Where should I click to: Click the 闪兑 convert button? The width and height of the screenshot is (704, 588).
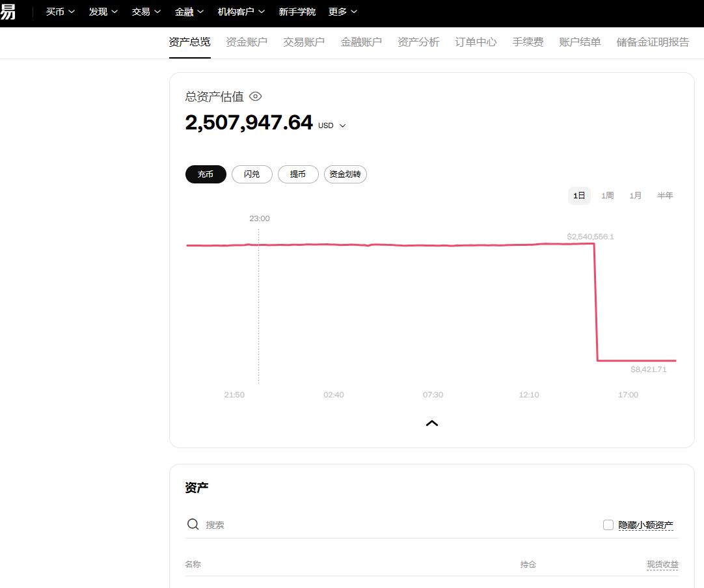point(252,174)
